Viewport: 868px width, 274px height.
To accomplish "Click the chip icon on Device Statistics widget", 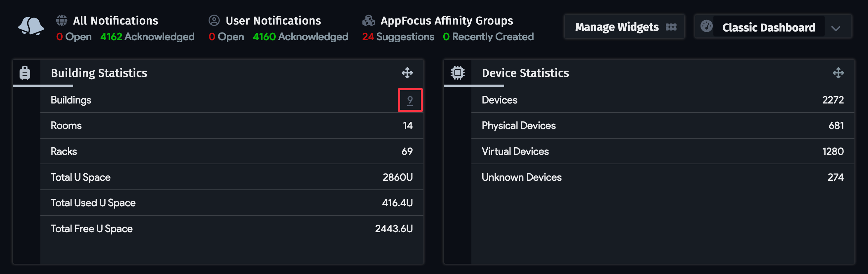I will tap(458, 73).
